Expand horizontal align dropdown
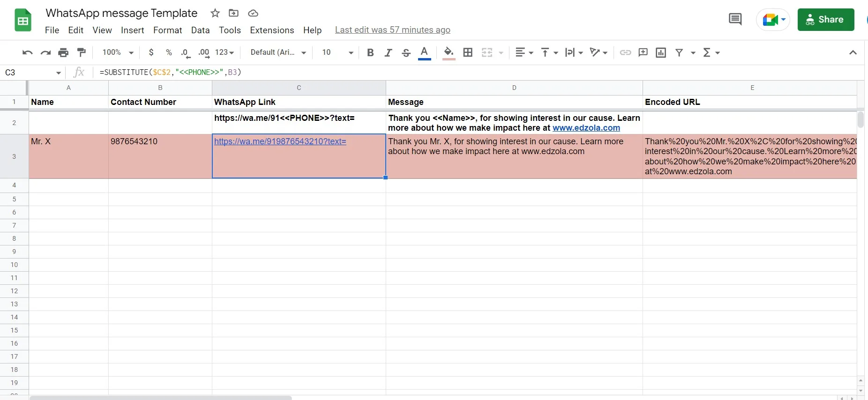The width and height of the screenshot is (868, 400). point(524,52)
